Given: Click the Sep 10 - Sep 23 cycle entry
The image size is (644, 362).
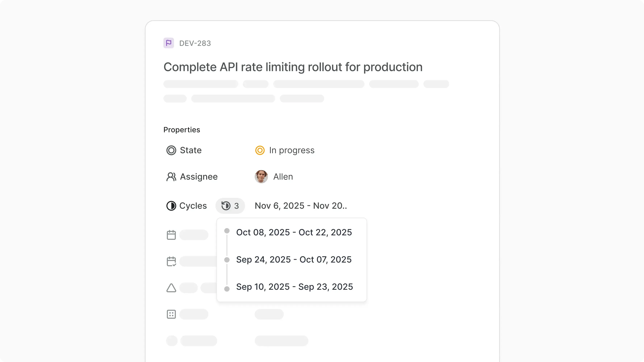Looking at the screenshot, I should click(x=294, y=287).
